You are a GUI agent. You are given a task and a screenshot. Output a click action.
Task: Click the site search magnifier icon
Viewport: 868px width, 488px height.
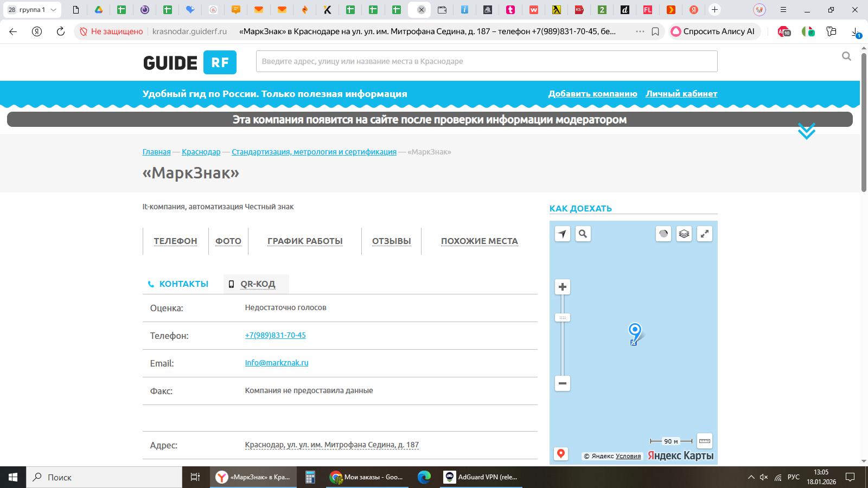click(x=846, y=56)
